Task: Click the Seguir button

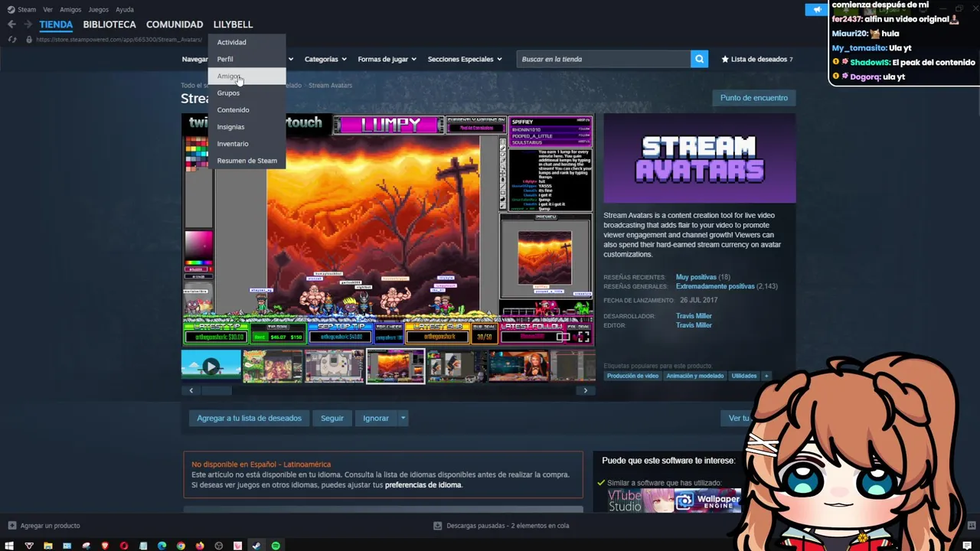Action: coord(332,418)
